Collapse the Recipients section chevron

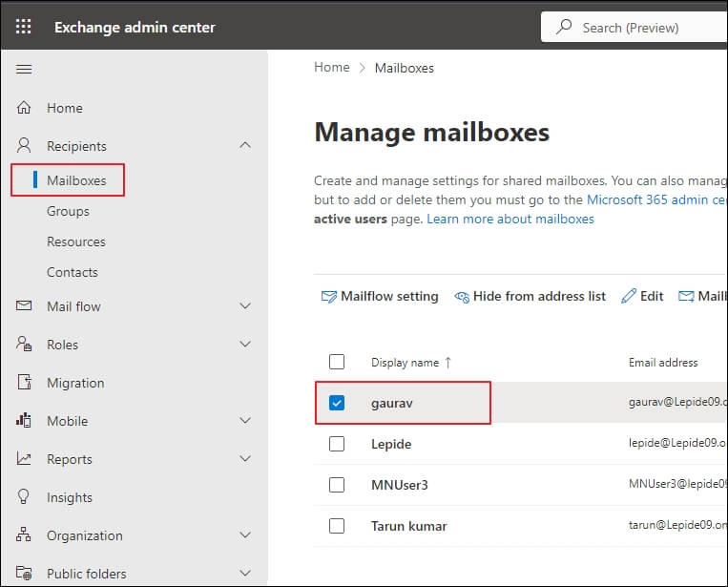(x=245, y=146)
